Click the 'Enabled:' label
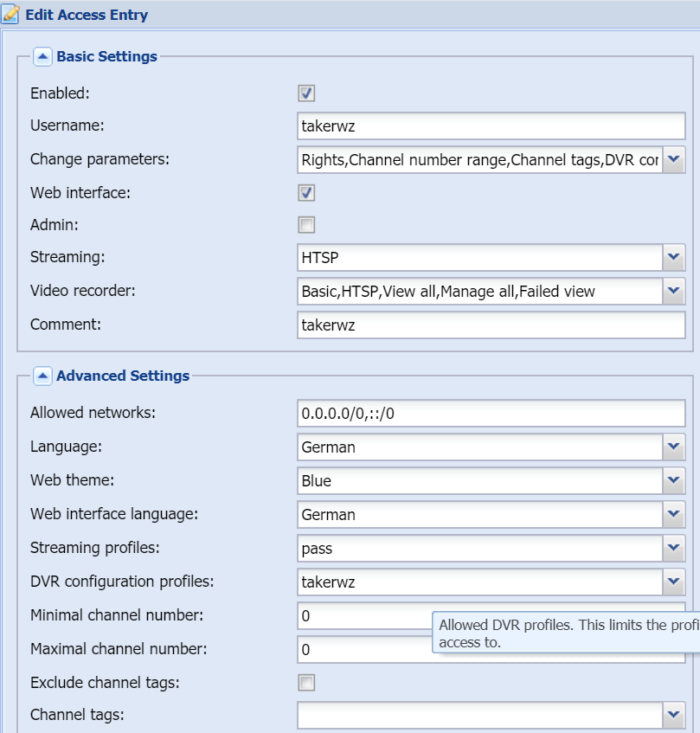Viewport: 700px width, 733px height. tap(60, 93)
